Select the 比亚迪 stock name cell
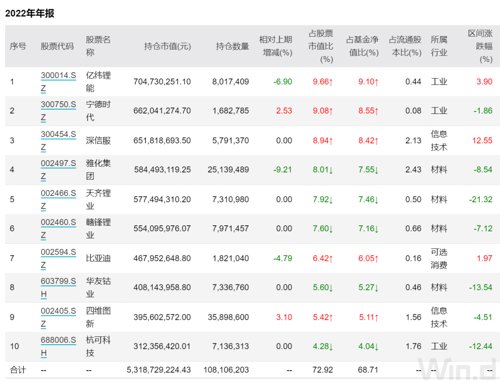Image resolution: width=500 pixels, height=384 pixels. coord(98,258)
